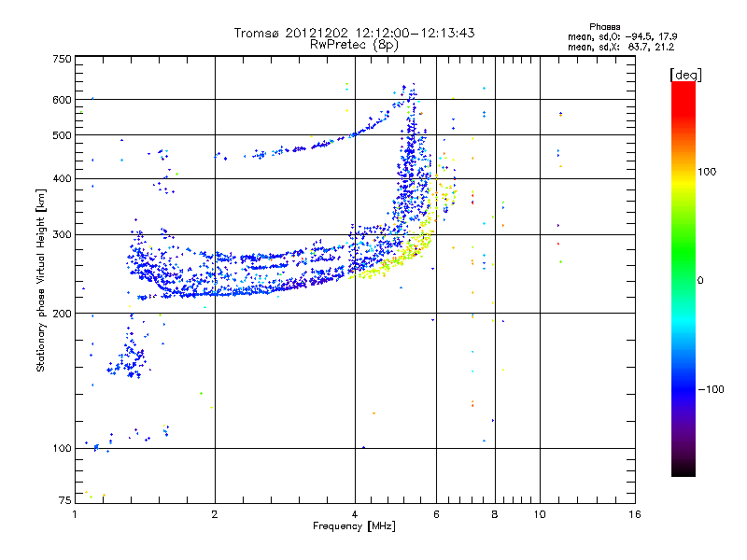Click the colorbar label "100"
Screen dimensions: 747x560
[x=707, y=172]
